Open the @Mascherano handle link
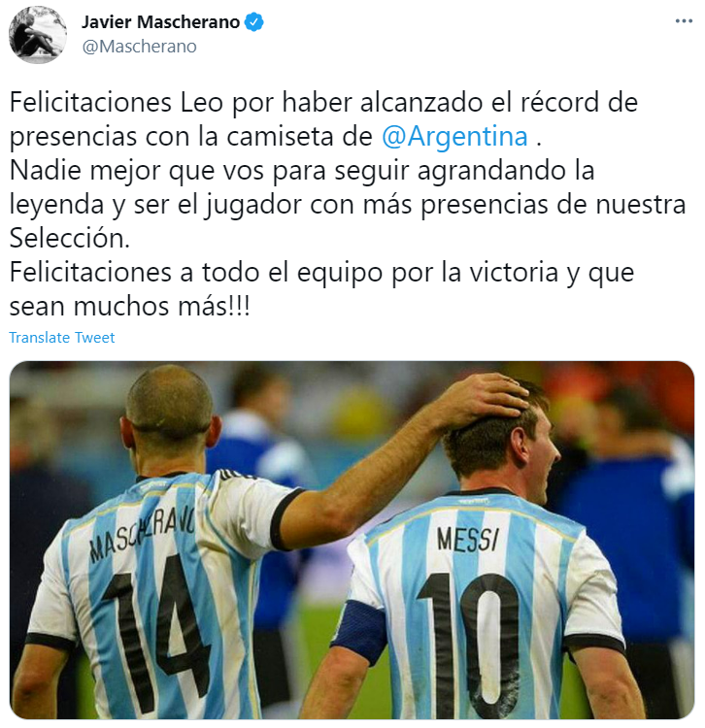The height and width of the screenshot is (728, 705). pos(139,47)
